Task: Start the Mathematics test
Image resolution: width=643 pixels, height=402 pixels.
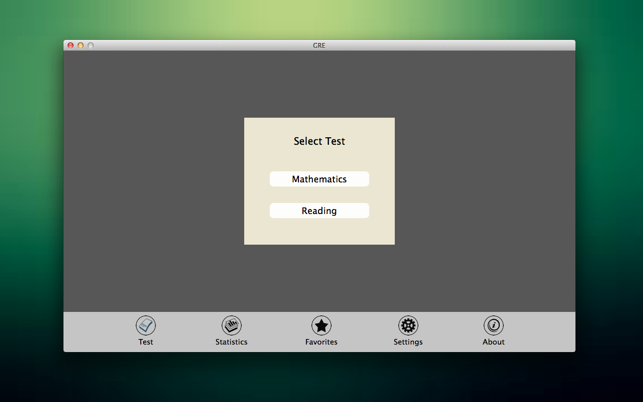Action: click(x=319, y=179)
